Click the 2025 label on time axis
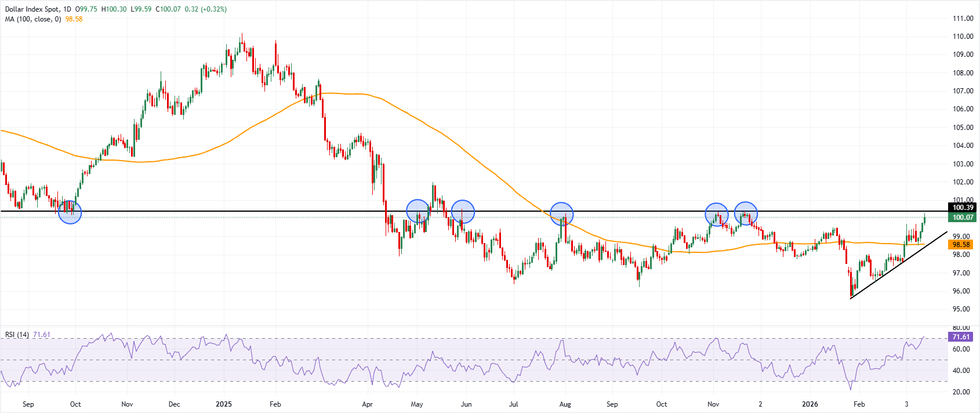The width and height of the screenshot is (980, 413). (x=223, y=404)
